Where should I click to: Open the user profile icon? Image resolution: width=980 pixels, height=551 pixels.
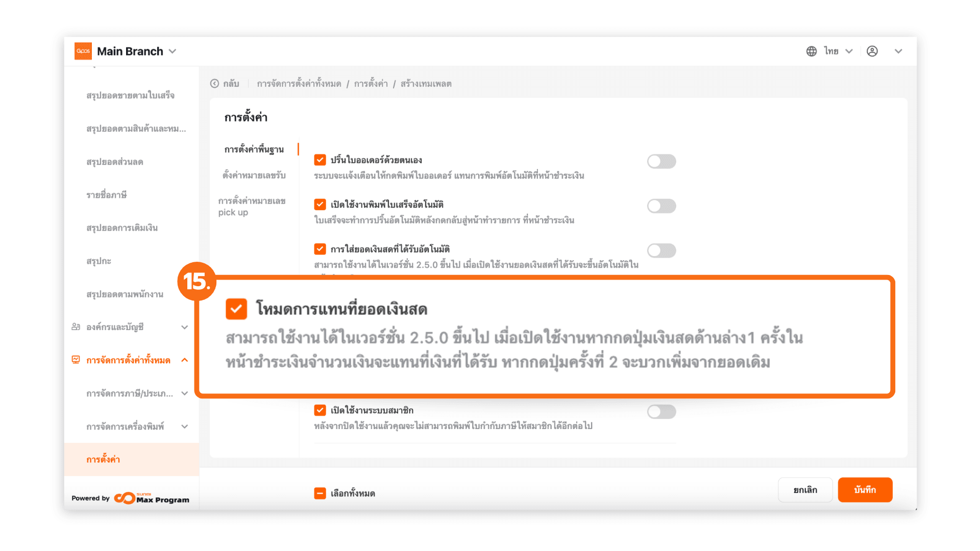coord(872,51)
